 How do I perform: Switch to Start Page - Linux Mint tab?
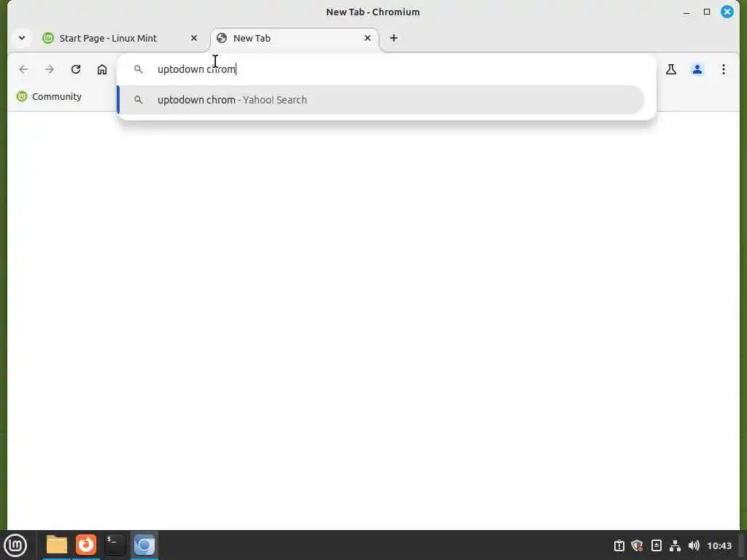(119, 38)
